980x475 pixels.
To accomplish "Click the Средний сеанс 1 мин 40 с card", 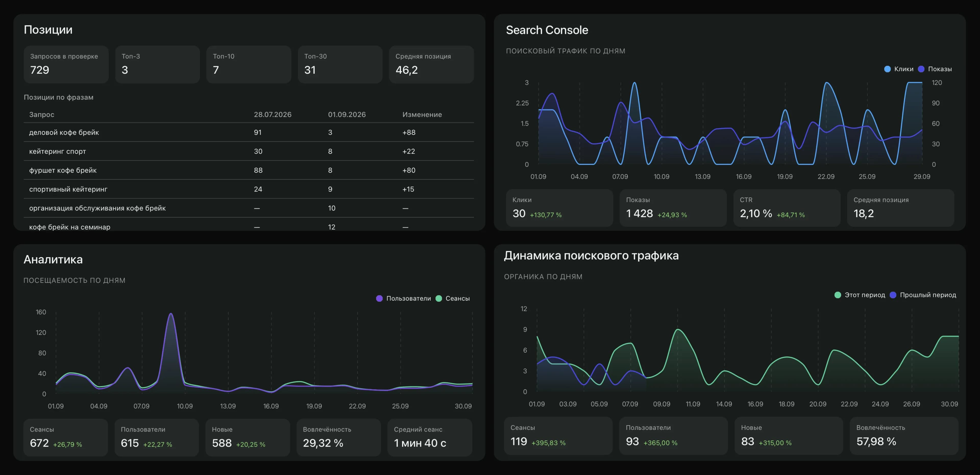I will [430, 437].
